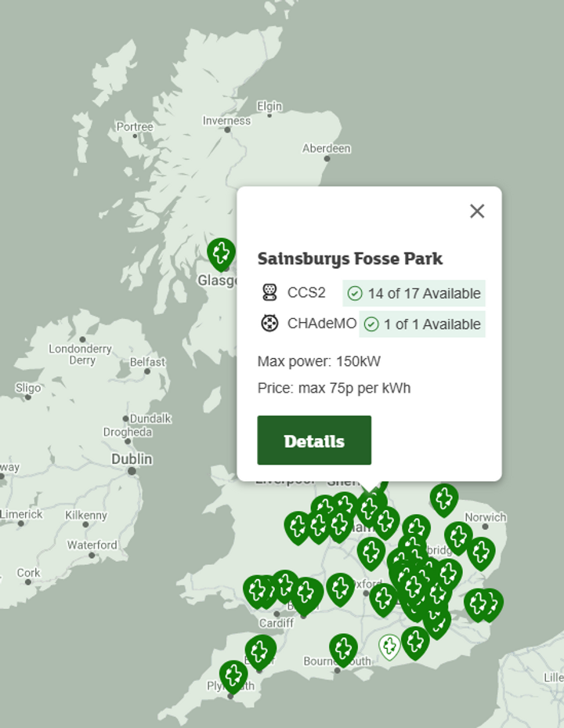Click the CCS2 connector icon
Screen dimensions: 564x728
click(x=269, y=292)
